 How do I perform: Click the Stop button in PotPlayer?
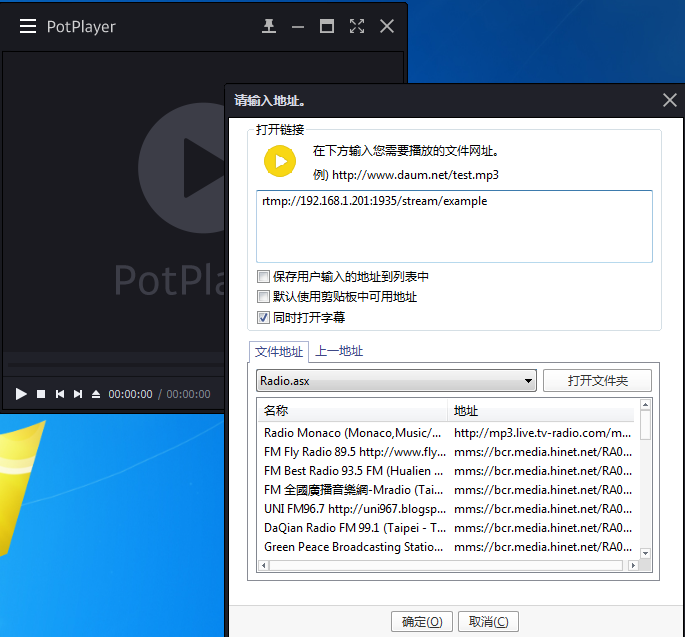pos(41,394)
